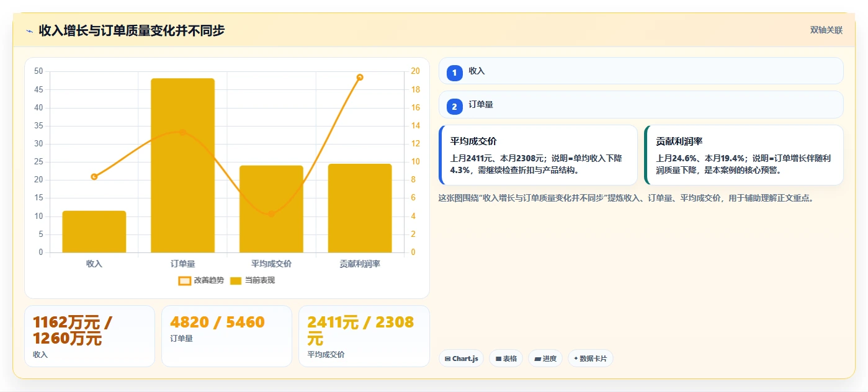
Task: Click the line point at 平均成交价 low
Action: [271, 214]
